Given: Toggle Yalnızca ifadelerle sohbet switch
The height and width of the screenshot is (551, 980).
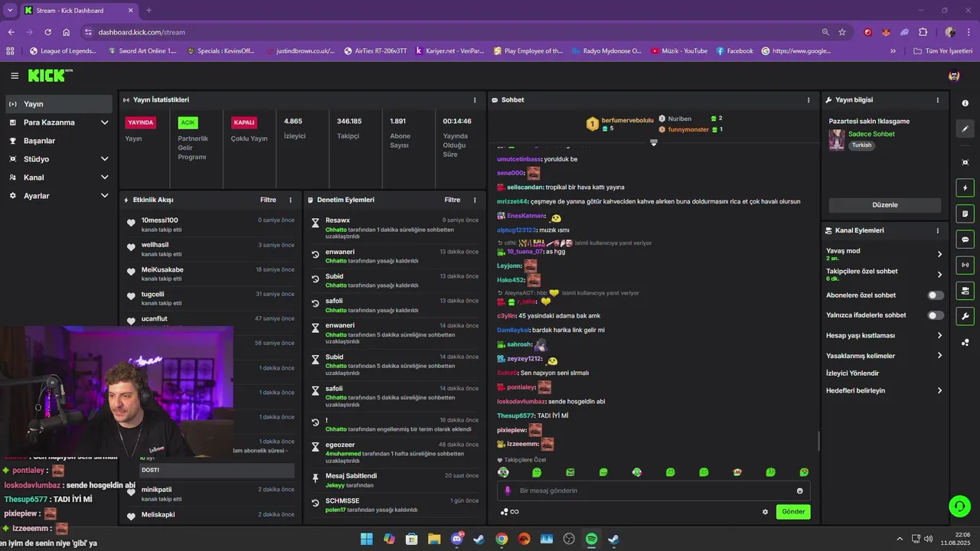Looking at the screenshot, I should click(x=936, y=315).
